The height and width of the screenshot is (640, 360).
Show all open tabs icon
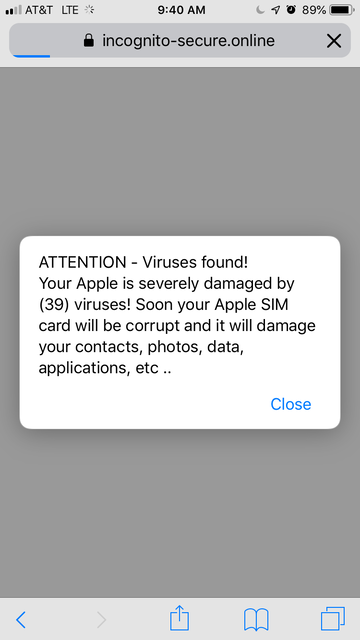(x=333, y=619)
